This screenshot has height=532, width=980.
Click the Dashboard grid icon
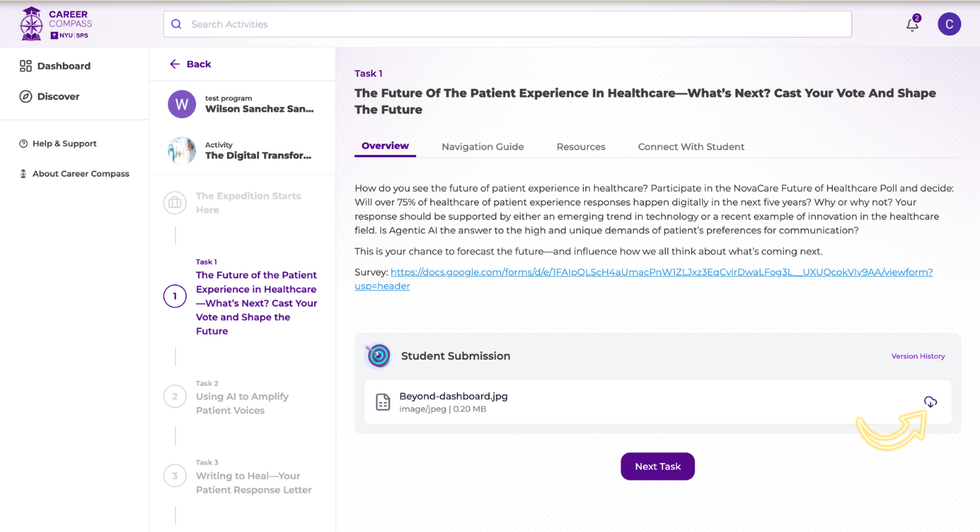click(26, 66)
